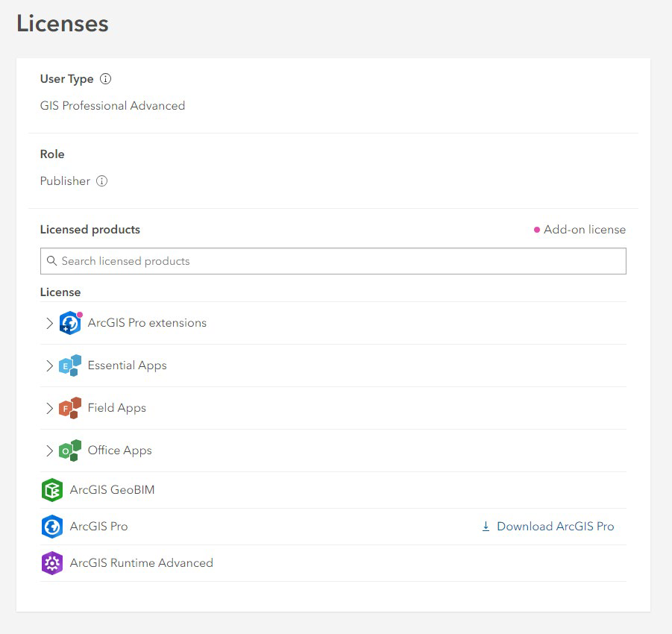
Task: Expand the Essential Apps chevron
Action: (x=49, y=365)
